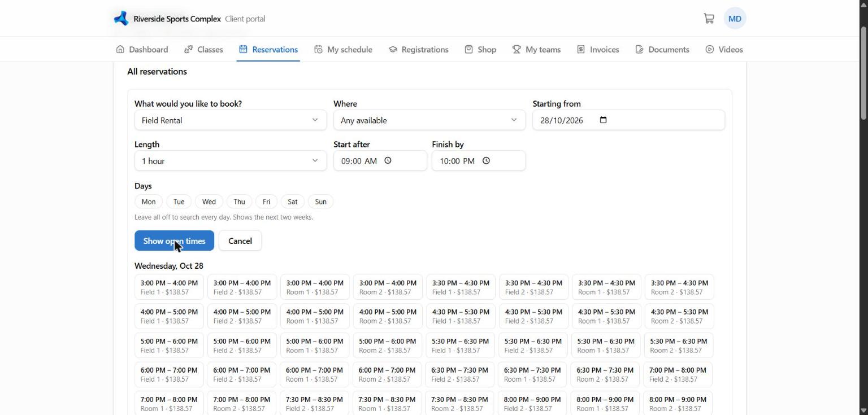Open the shopping cart icon
The width and height of the screenshot is (868, 415).
(x=709, y=19)
